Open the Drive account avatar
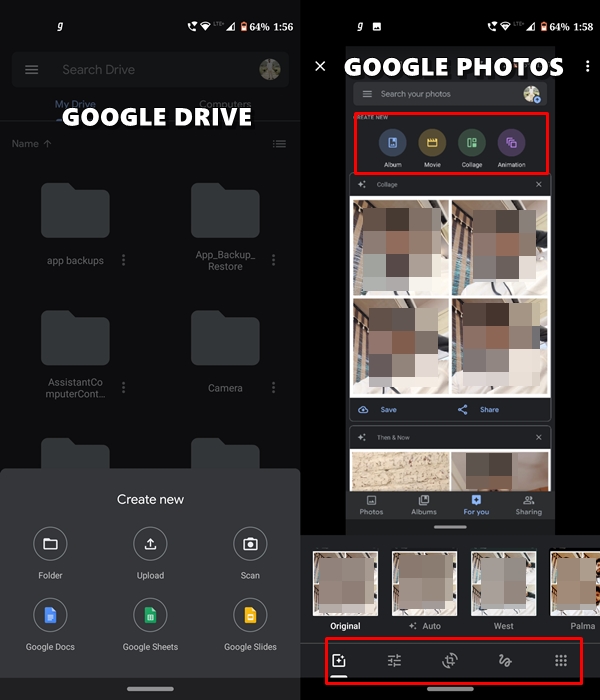Image resolution: width=600 pixels, height=700 pixels. pyautogui.click(x=270, y=70)
